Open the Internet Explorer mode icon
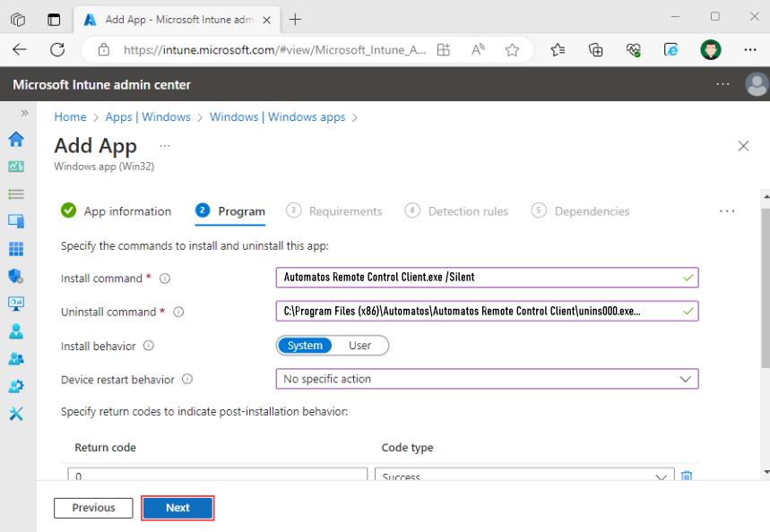This screenshot has height=532, width=770. [671, 49]
